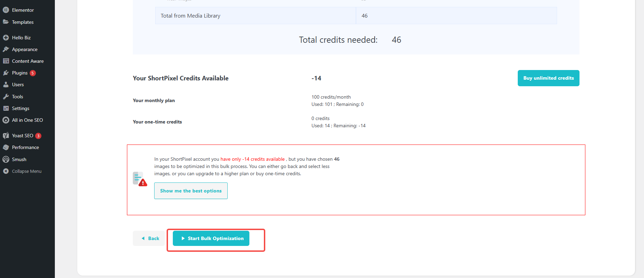This screenshot has width=644, height=278.
Task: Click the Tools wrench icon
Action: [x=6, y=97]
